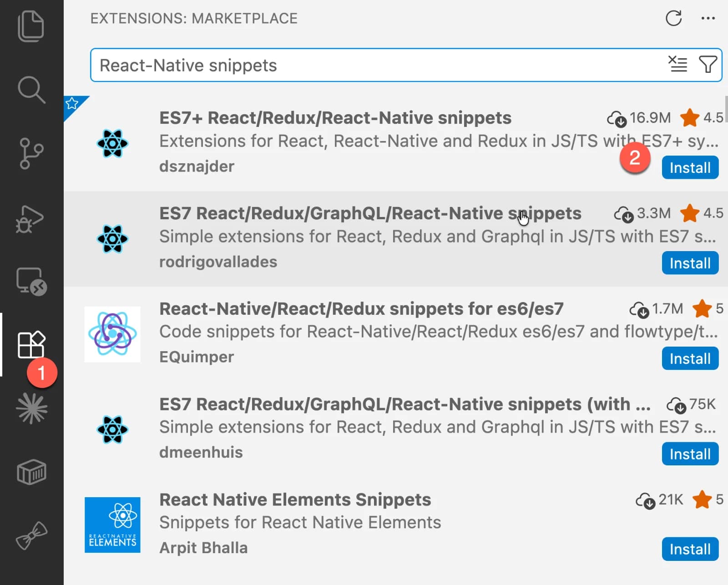This screenshot has height=585, width=728.
Task: Open the Explorer view in activity bar
Action: (31, 26)
